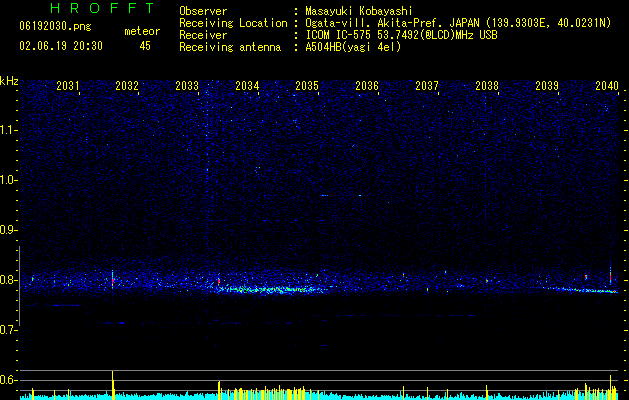The image size is (629, 400).
Task: Select the file name 06192030.png
Action: click(55, 27)
